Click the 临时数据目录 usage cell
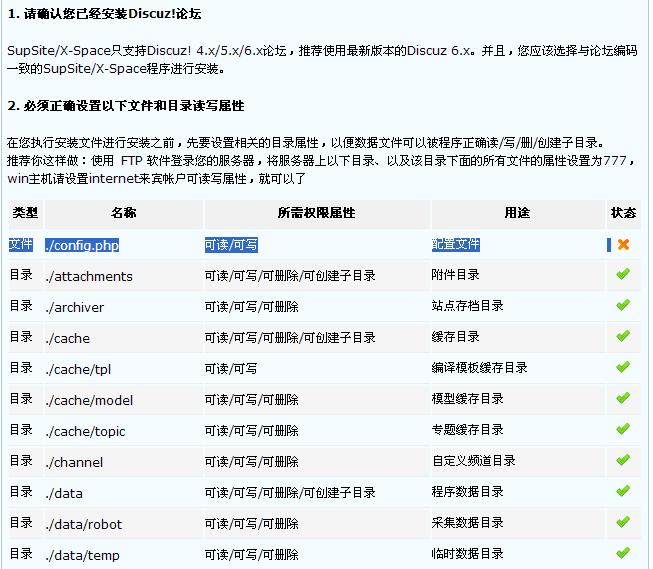Image resolution: width=653 pixels, height=569 pixels. point(468,554)
